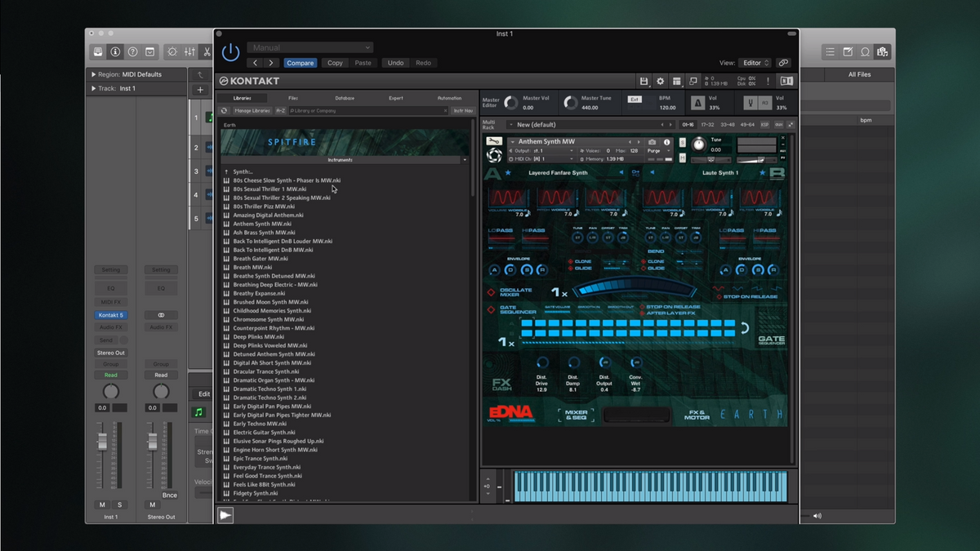Click the Kontakt panic exclamation icon
The image size is (980, 551).
click(768, 82)
